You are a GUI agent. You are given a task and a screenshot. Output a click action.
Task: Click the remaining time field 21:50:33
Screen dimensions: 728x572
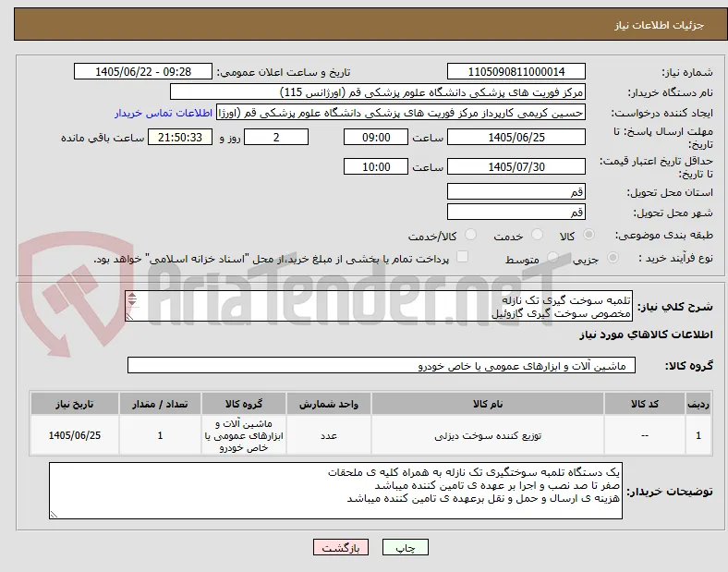[x=180, y=137]
